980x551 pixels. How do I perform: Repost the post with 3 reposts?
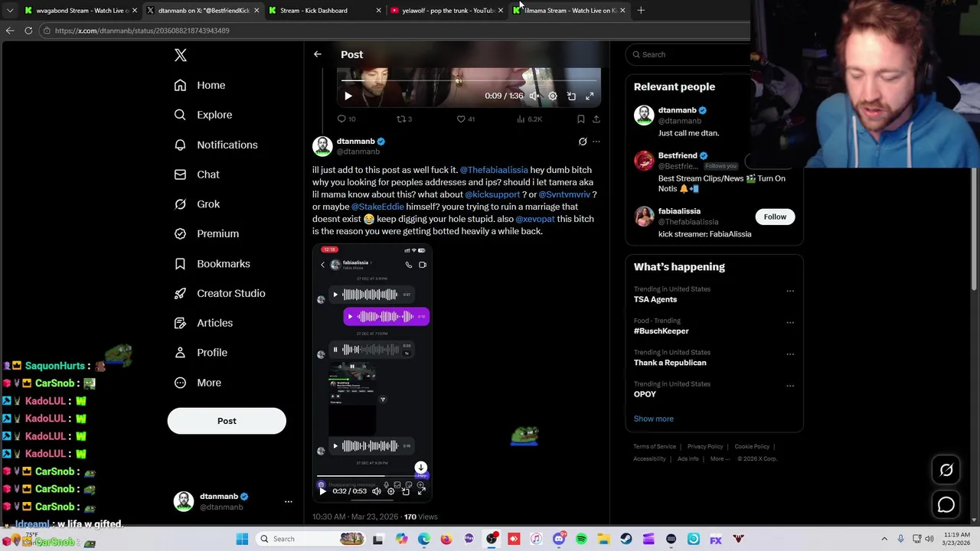(404, 119)
